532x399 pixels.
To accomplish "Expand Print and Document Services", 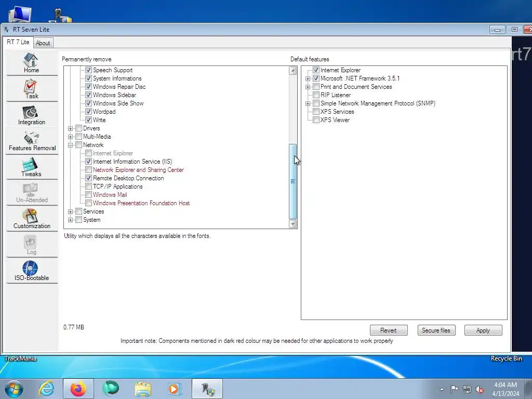I will [308, 87].
